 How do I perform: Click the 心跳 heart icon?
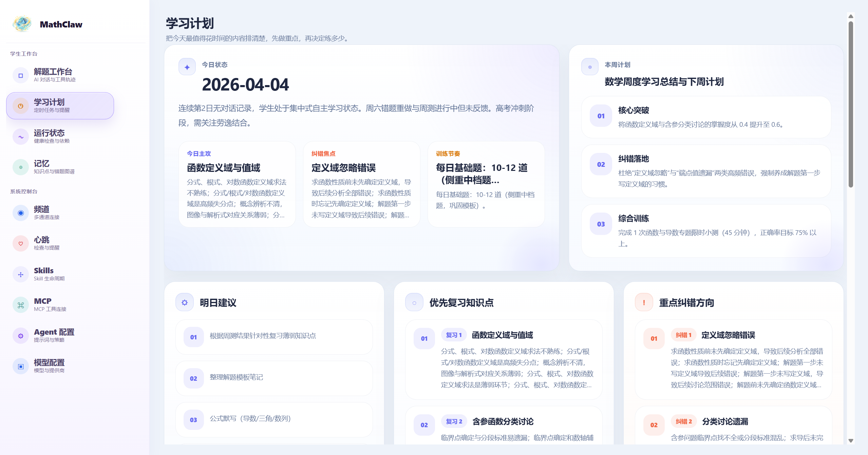pyautogui.click(x=20, y=243)
